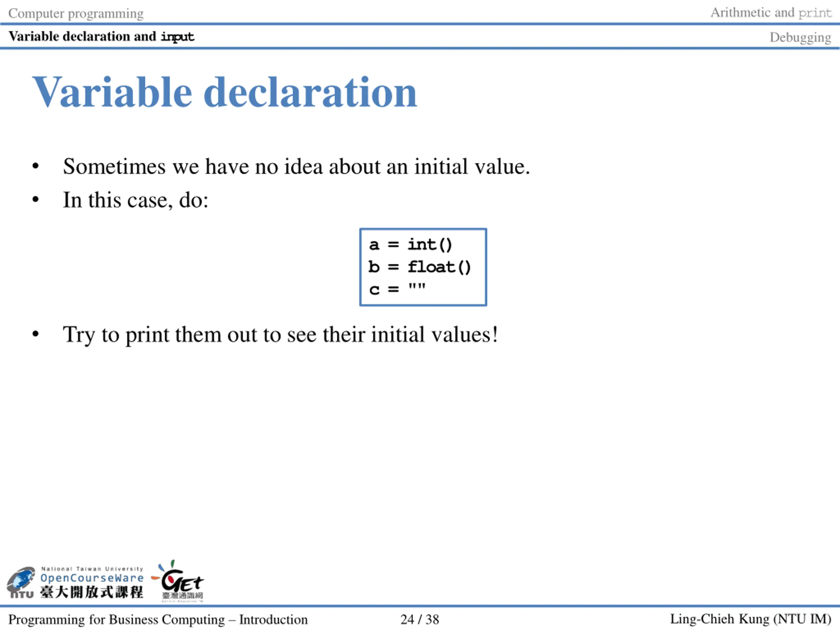The width and height of the screenshot is (840, 630).
Task: Open 'Variable declaration and input' header section
Action: point(101,36)
